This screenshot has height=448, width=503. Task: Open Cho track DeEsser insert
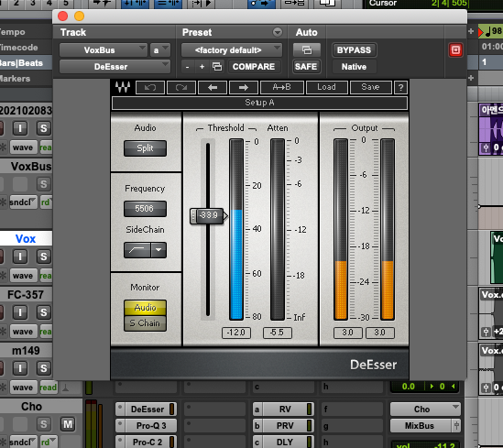tap(148, 410)
